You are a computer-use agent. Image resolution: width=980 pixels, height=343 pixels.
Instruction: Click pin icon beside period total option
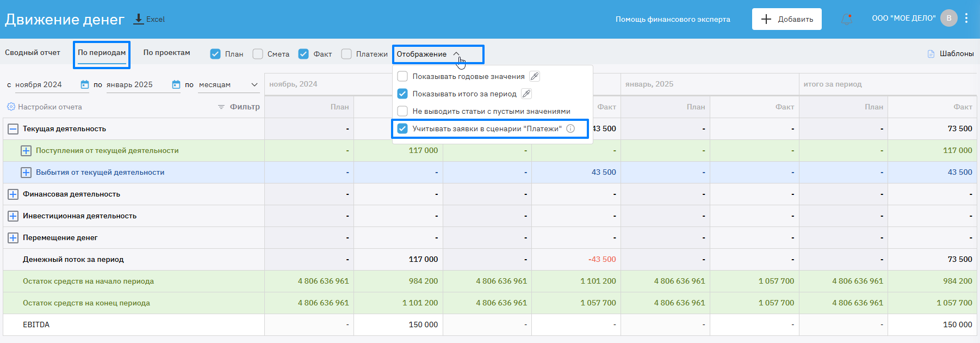pos(526,94)
